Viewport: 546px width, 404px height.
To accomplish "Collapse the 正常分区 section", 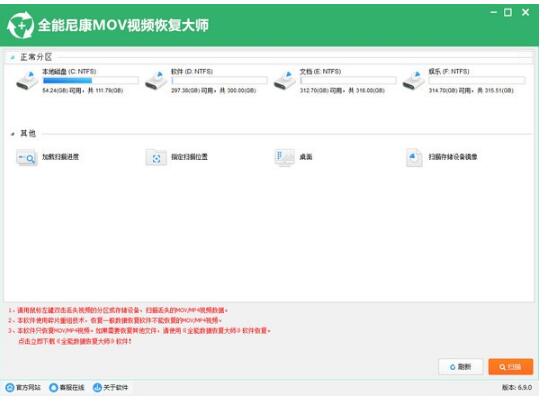I will [13, 57].
